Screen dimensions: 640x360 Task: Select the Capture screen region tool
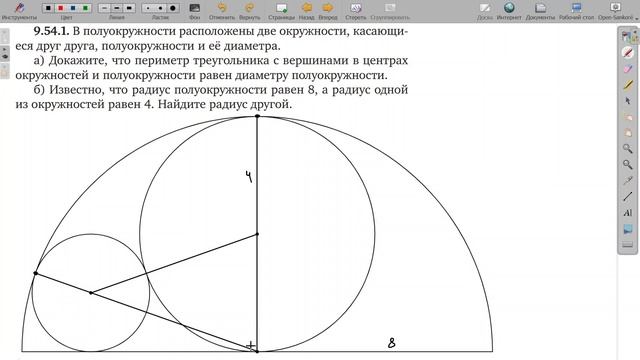click(x=628, y=229)
